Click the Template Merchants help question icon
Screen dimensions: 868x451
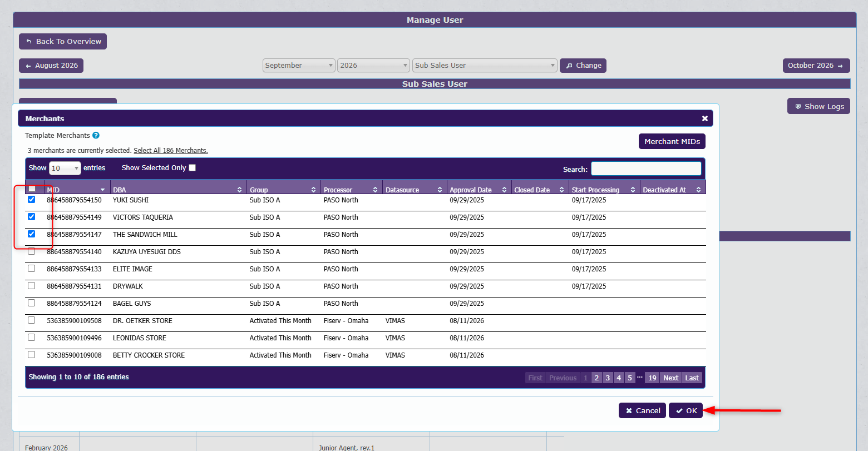click(96, 135)
